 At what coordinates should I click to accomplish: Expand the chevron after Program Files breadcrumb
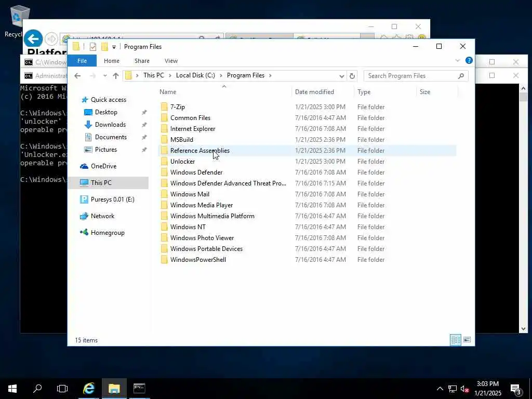point(270,75)
